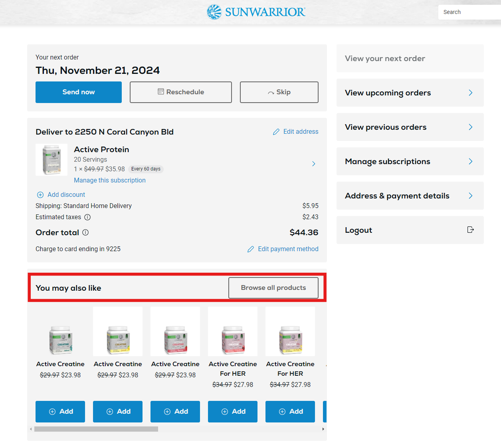Open View previous orders
The width and height of the screenshot is (501, 448).
410,127
